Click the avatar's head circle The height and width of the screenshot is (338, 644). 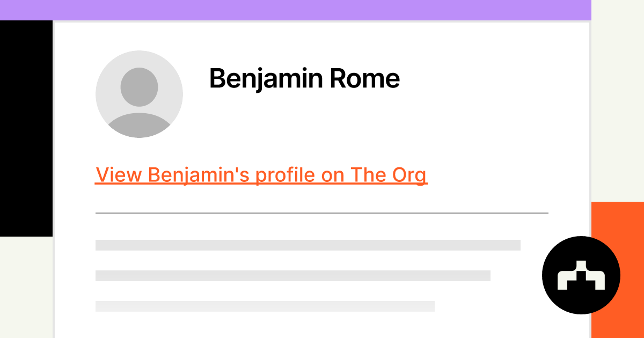point(139,87)
